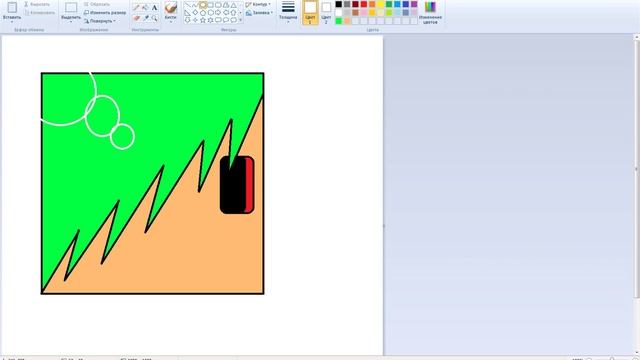Screen dimensions: 640x360
Task: Pick the yellow color swatch
Action: coord(380,4)
